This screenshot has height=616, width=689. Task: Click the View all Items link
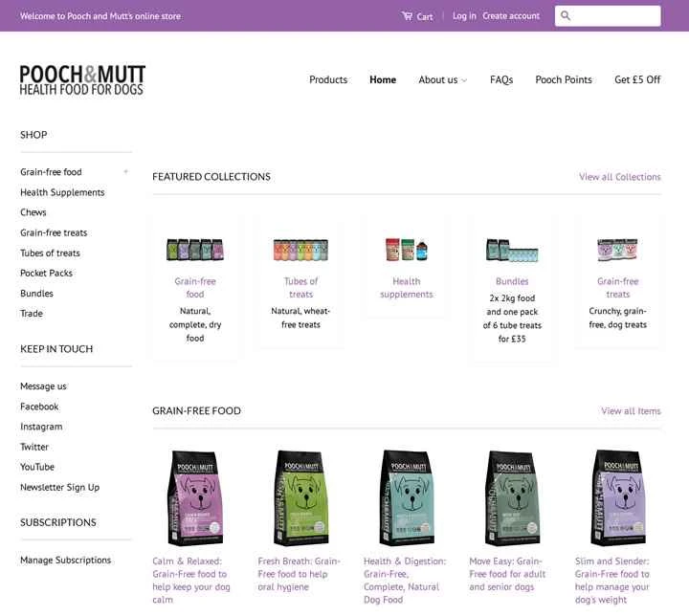click(x=631, y=410)
